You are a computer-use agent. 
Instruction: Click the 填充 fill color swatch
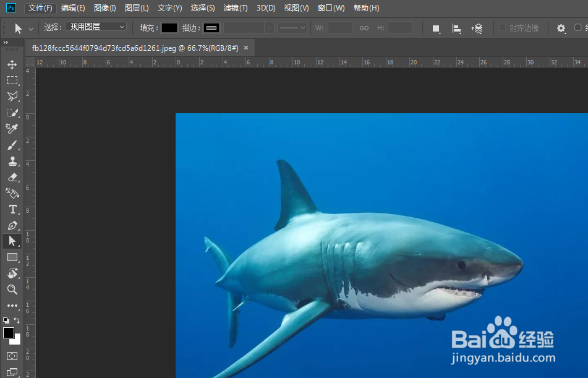coord(169,28)
